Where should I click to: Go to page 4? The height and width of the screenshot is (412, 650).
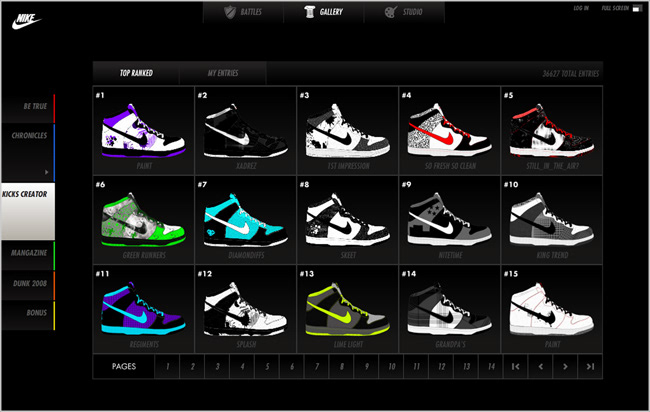[242, 366]
